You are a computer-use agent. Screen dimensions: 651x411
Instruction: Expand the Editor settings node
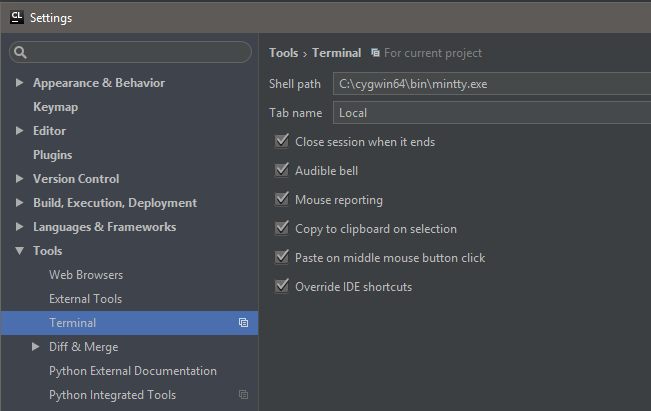(20, 131)
